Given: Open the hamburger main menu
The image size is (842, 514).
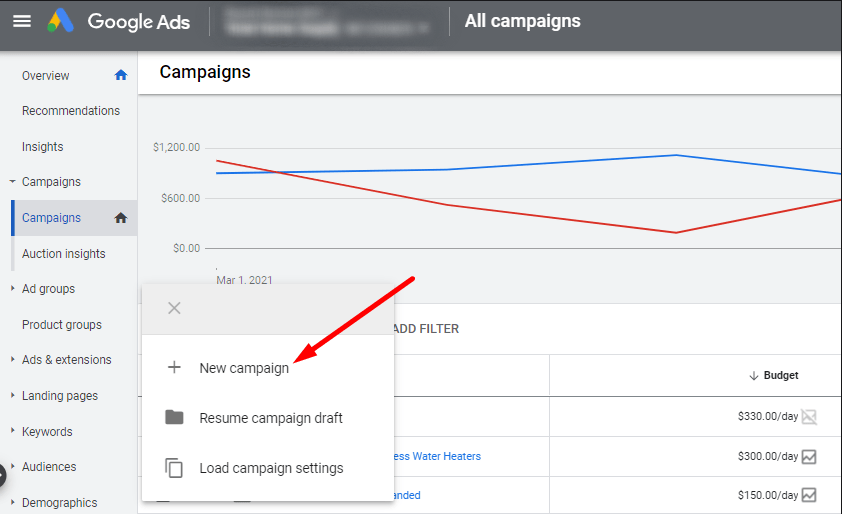Looking at the screenshot, I should [22, 21].
